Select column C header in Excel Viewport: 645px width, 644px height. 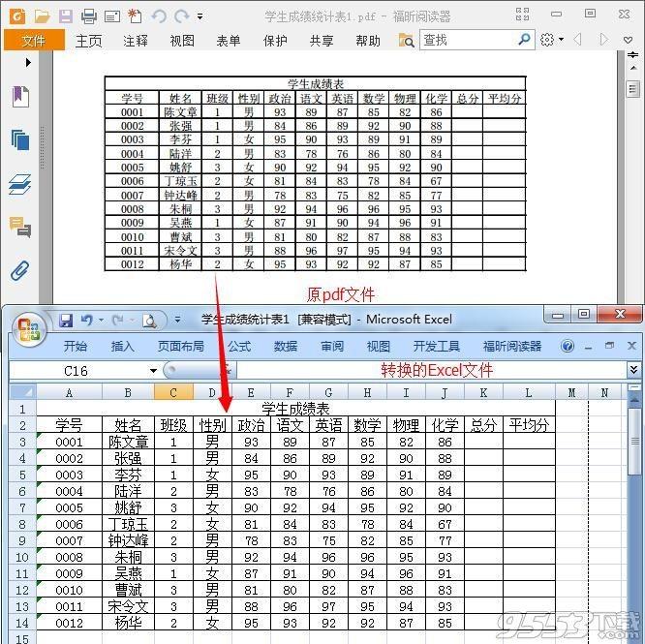click(173, 393)
